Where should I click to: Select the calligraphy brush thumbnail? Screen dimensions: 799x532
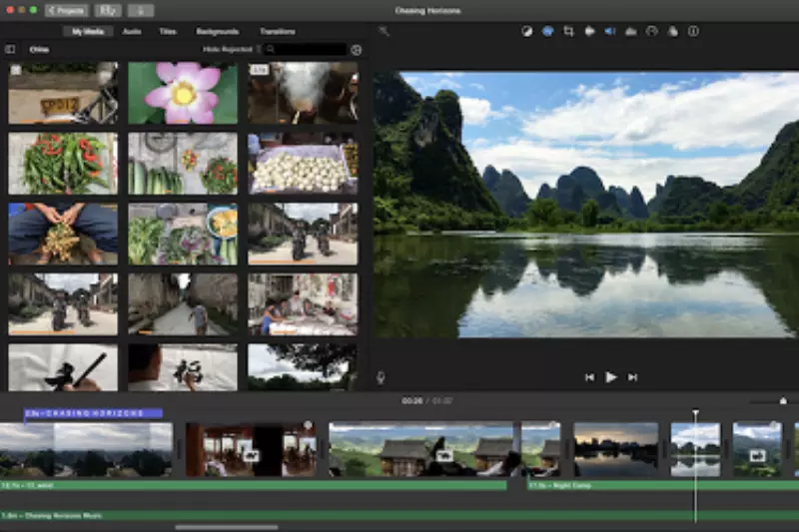pyautogui.click(x=63, y=367)
